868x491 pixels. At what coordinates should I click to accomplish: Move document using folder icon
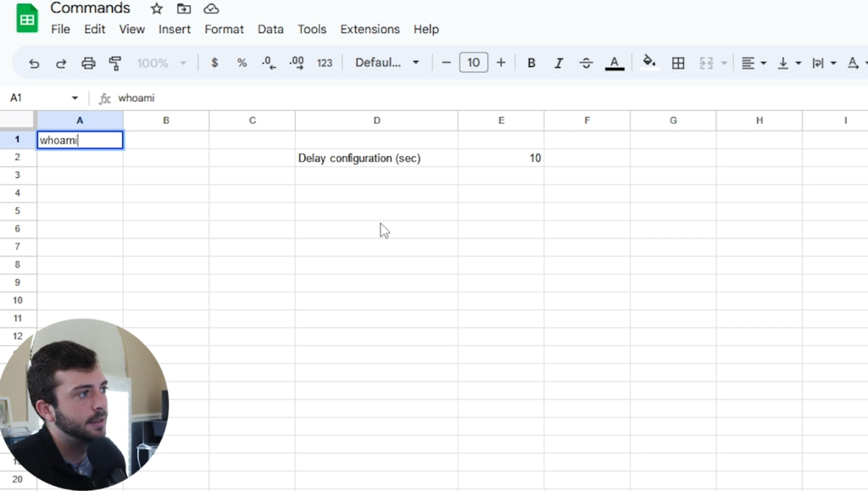(x=184, y=8)
